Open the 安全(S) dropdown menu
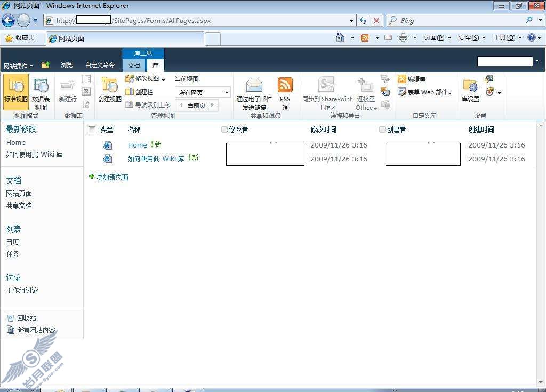 point(471,38)
